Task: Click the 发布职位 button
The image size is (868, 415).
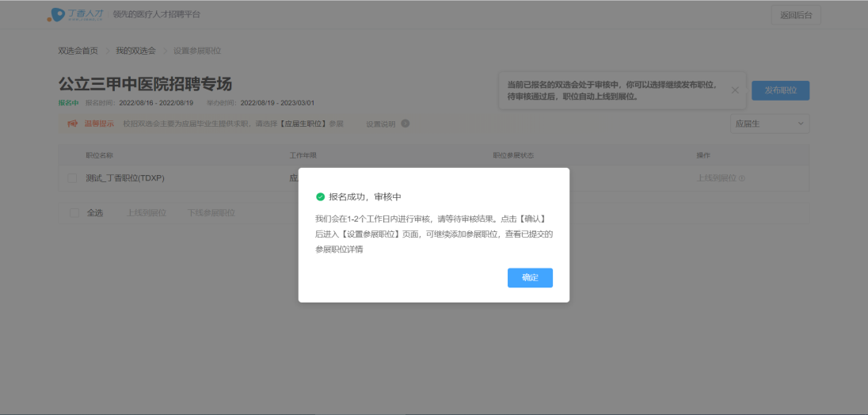Action: pyautogui.click(x=780, y=90)
